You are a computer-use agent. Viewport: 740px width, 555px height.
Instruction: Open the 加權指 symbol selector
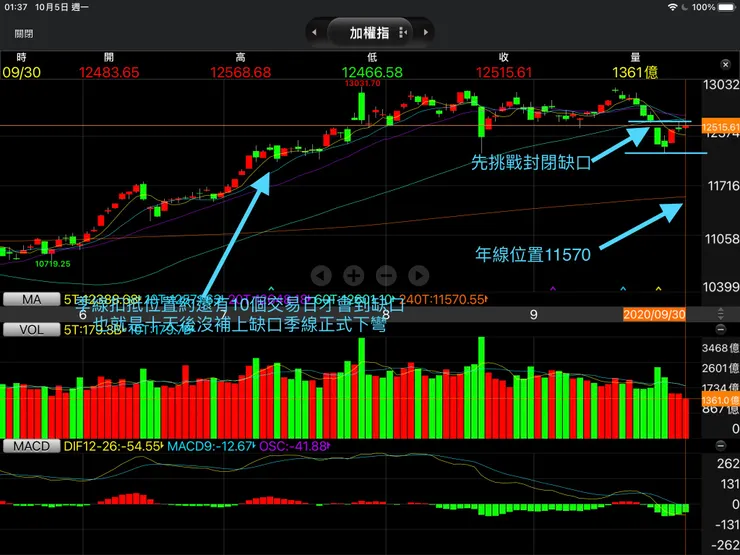pos(369,33)
